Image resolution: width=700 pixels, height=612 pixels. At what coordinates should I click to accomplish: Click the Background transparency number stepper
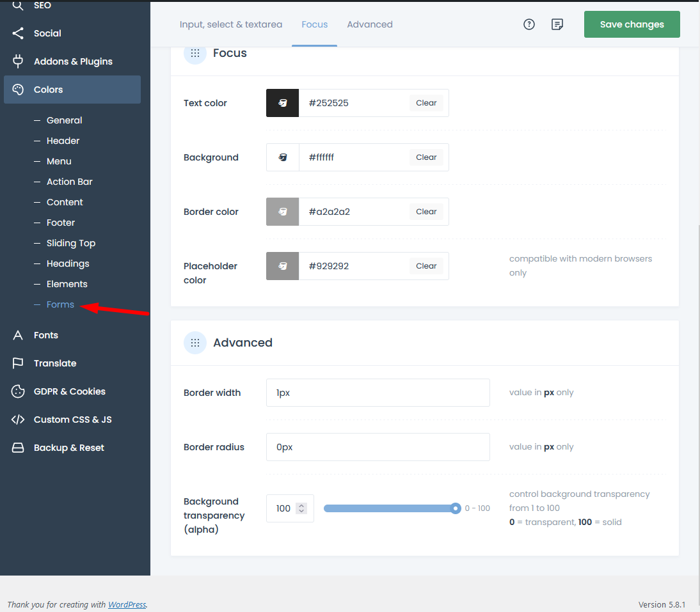[302, 508]
